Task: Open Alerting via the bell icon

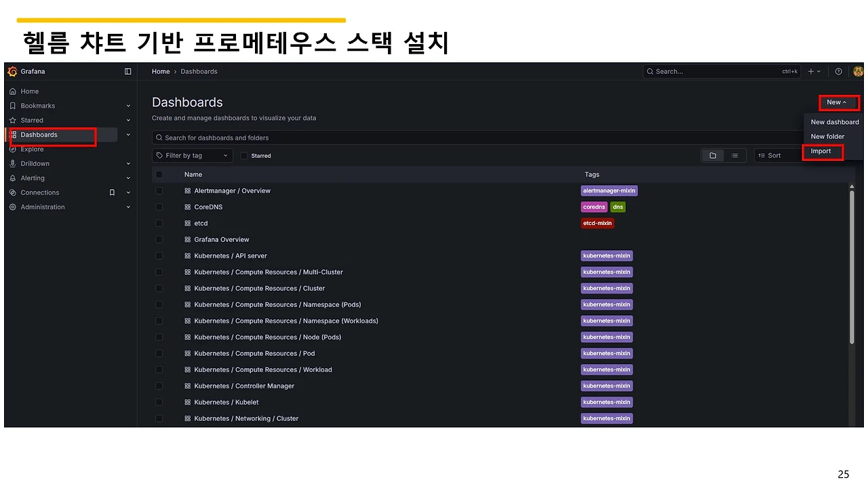Action: click(x=13, y=178)
